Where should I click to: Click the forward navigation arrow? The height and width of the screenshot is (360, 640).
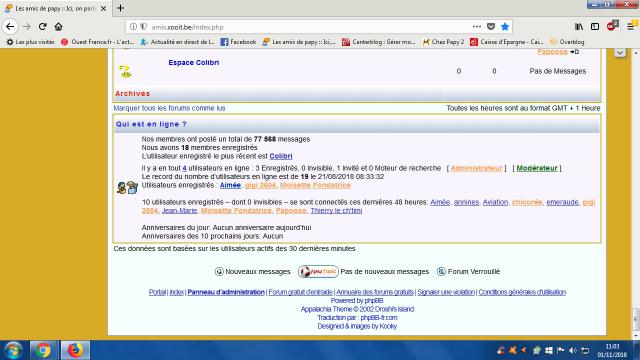27,27
